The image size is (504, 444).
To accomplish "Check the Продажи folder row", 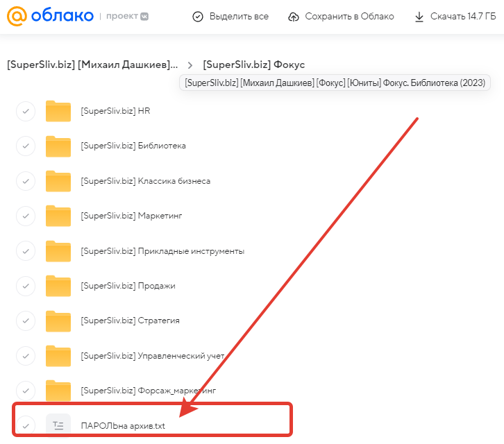I will tap(26, 286).
